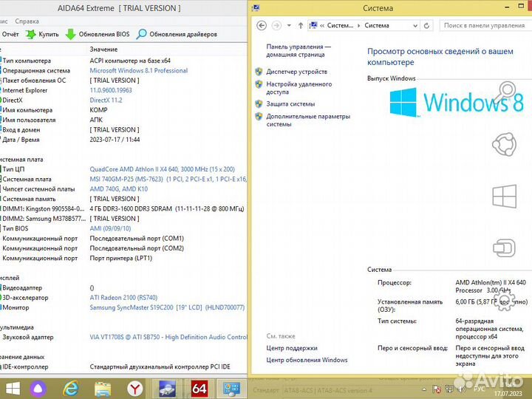Image resolution: width=532 pixels, height=399 pixels.
Task: Click Back arrow in Система window
Action: [x=262, y=25]
